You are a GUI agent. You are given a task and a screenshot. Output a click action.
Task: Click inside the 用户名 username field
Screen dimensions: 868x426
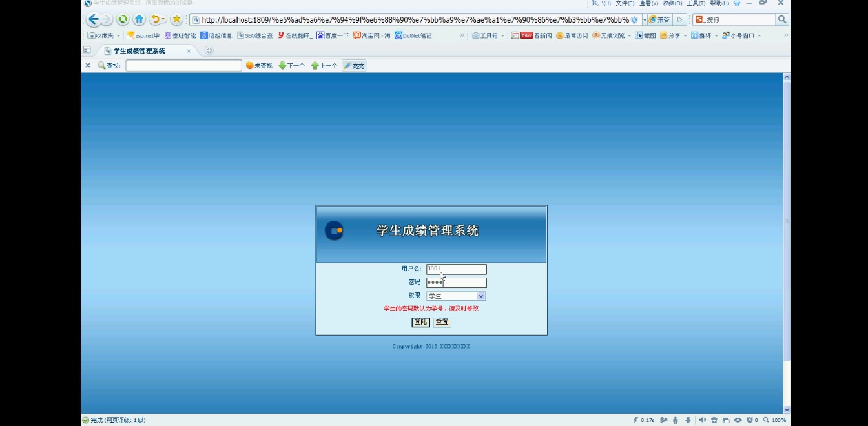455,269
